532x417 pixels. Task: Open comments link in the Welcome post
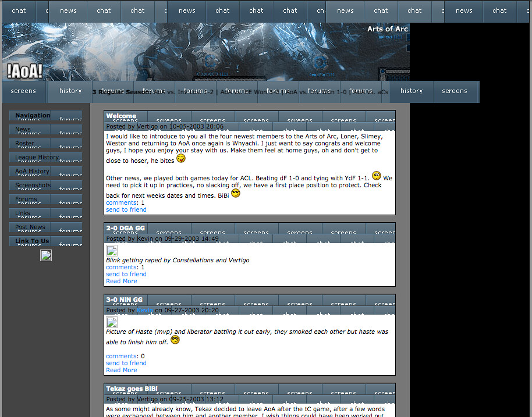[x=121, y=202]
